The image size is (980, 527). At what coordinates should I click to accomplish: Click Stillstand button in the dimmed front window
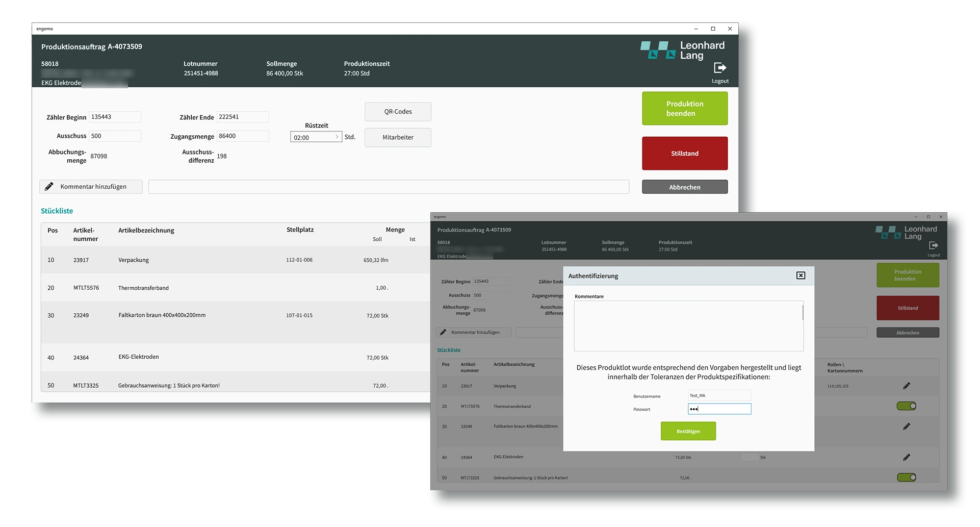pyautogui.click(x=908, y=308)
